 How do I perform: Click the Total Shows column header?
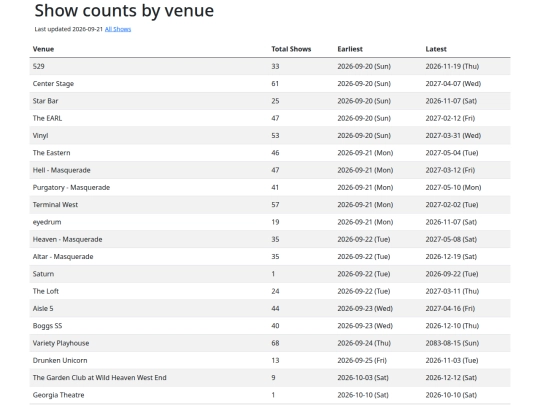coord(291,49)
